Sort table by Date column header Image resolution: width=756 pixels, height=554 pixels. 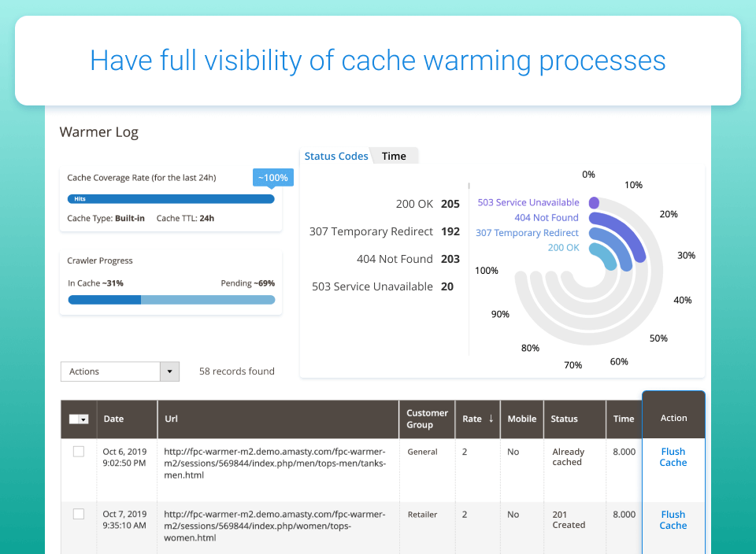(114, 419)
